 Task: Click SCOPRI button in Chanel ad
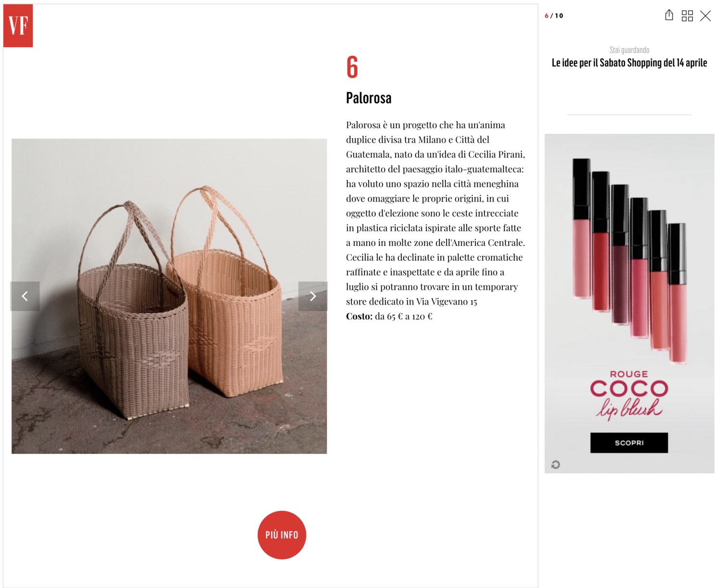[629, 442]
